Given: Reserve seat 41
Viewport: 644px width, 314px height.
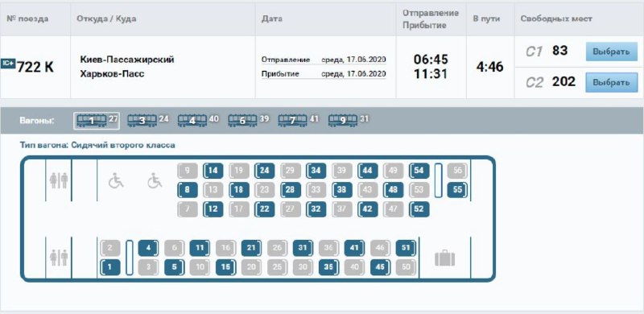Looking at the screenshot, I should pyautogui.click(x=354, y=248).
